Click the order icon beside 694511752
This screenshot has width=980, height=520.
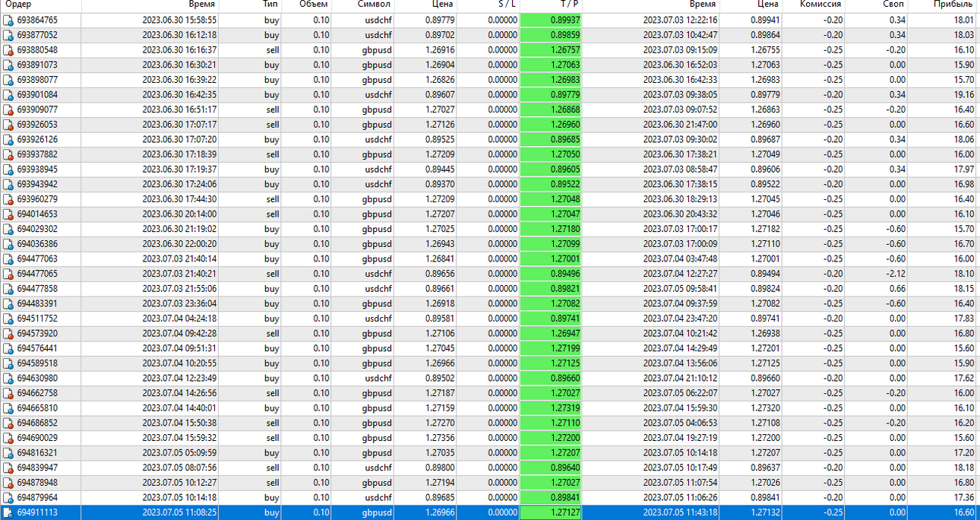[x=8, y=319]
